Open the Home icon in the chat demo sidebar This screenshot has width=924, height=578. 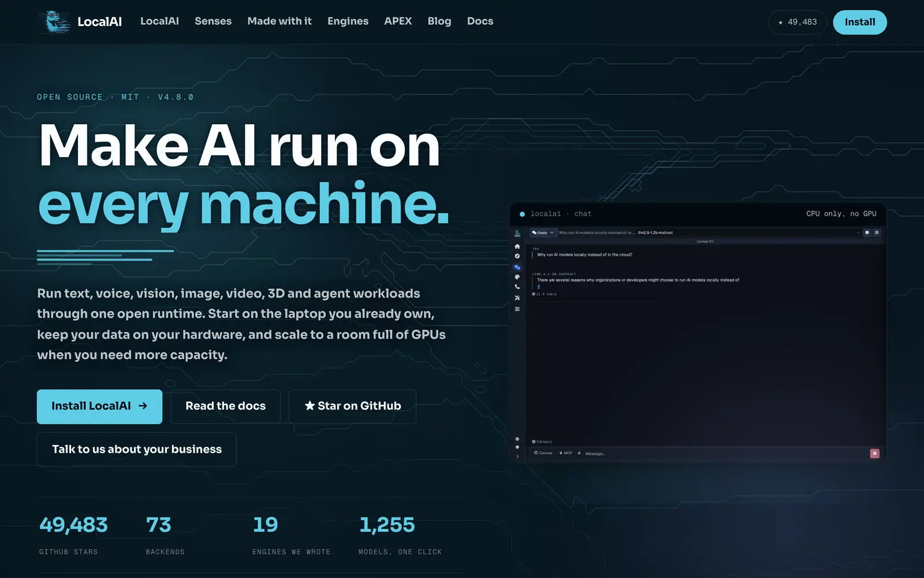[x=517, y=246]
